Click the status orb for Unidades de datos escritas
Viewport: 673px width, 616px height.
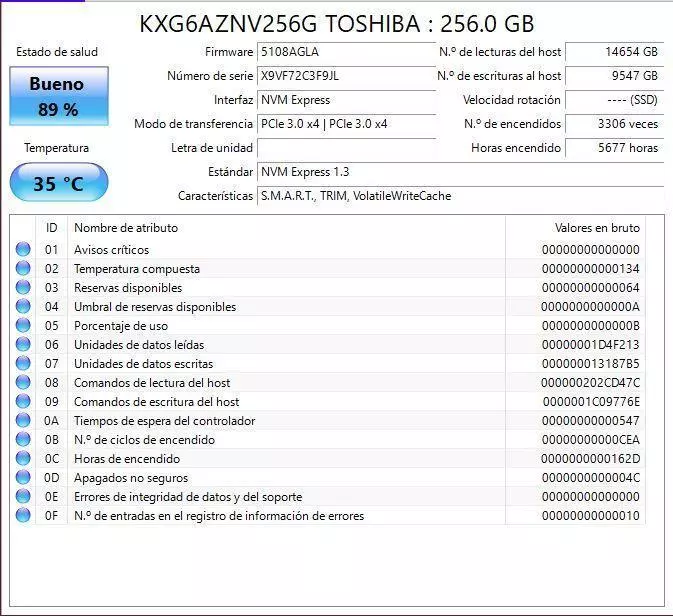[x=23, y=363]
